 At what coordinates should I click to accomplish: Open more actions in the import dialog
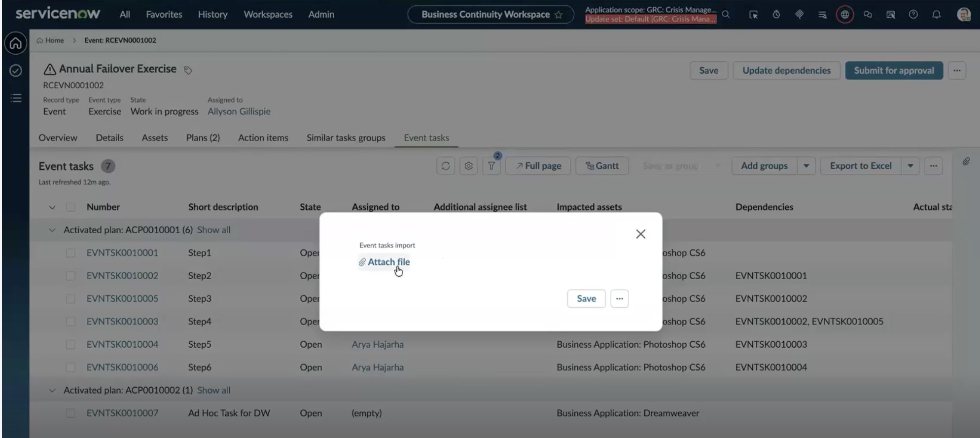pyautogui.click(x=619, y=298)
